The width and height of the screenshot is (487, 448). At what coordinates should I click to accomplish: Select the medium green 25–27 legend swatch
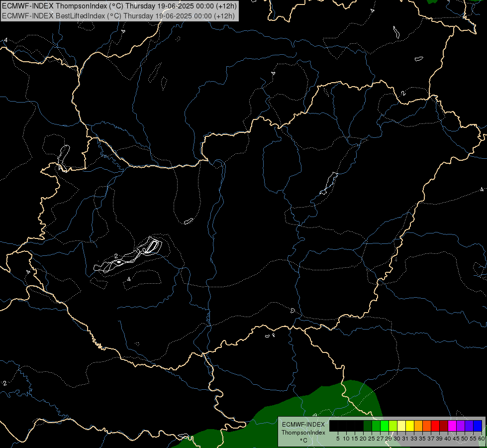pyautogui.click(x=376, y=426)
